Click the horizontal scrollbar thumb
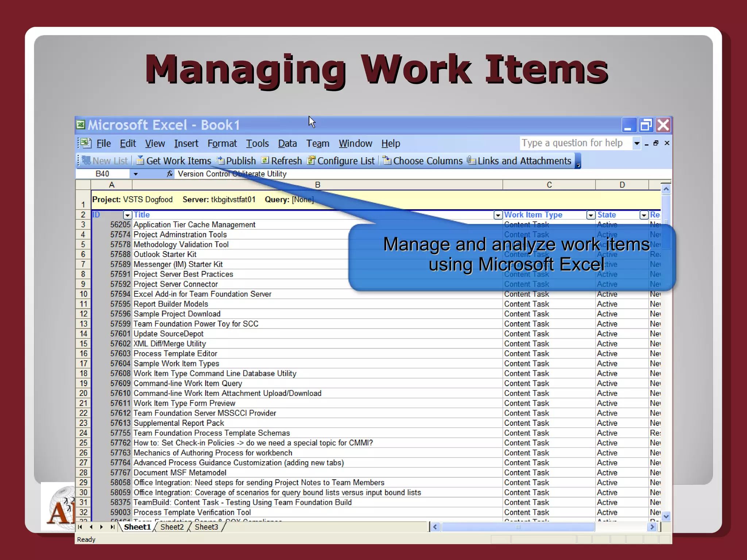The height and width of the screenshot is (560, 747). (x=518, y=527)
